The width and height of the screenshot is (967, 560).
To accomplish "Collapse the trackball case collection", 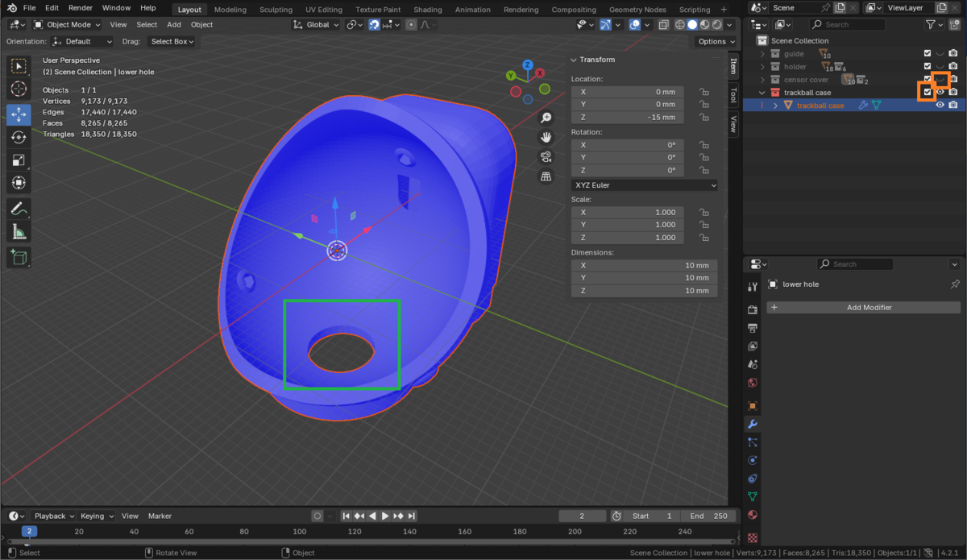I will click(762, 93).
